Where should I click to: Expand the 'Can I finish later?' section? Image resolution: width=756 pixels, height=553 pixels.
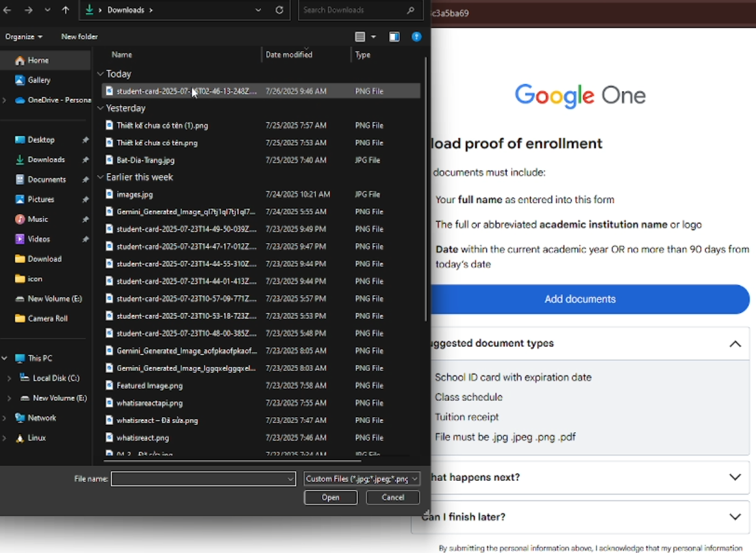pyautogui.click(x=735, y=517)
